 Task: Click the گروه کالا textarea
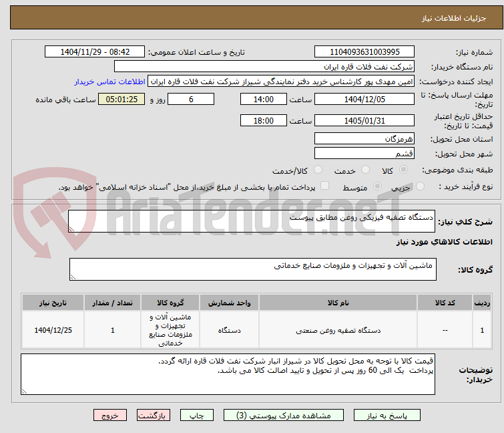[252, 269]
